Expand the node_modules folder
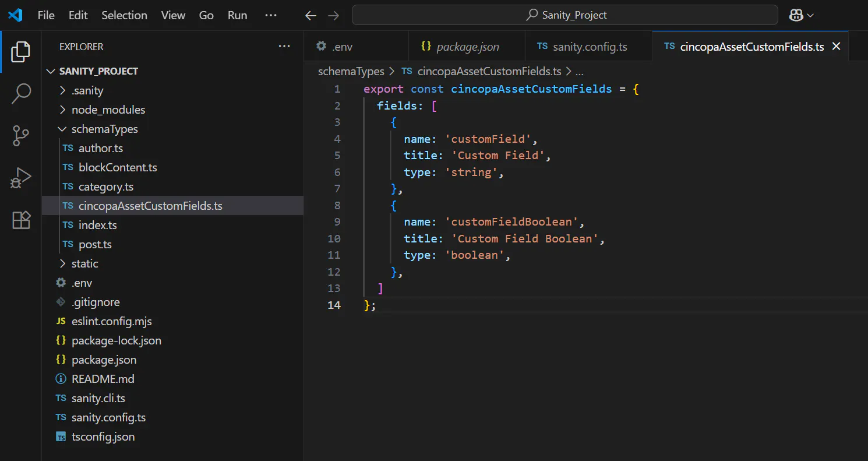The image size is (868, 461). click(x=173, y=110)
